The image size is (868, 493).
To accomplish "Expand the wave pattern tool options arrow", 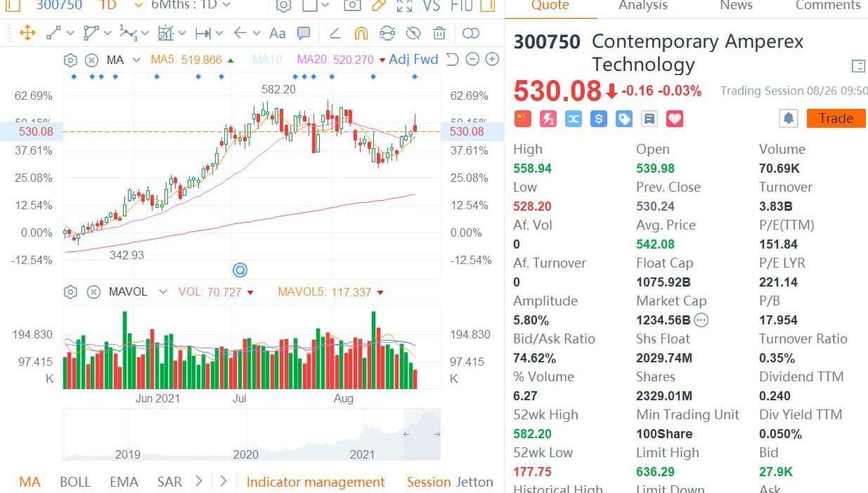I will click(145, 33).
